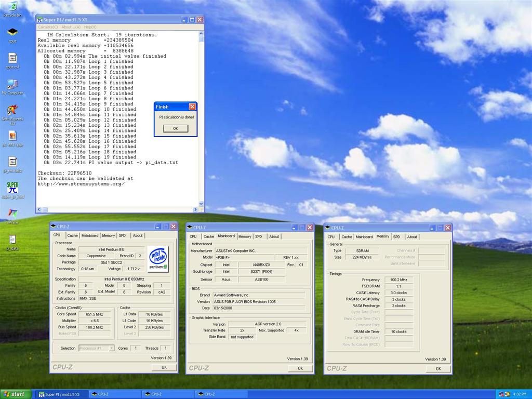
Task: Open the cpuz chip desktop icon
Action: coord(12,33)
